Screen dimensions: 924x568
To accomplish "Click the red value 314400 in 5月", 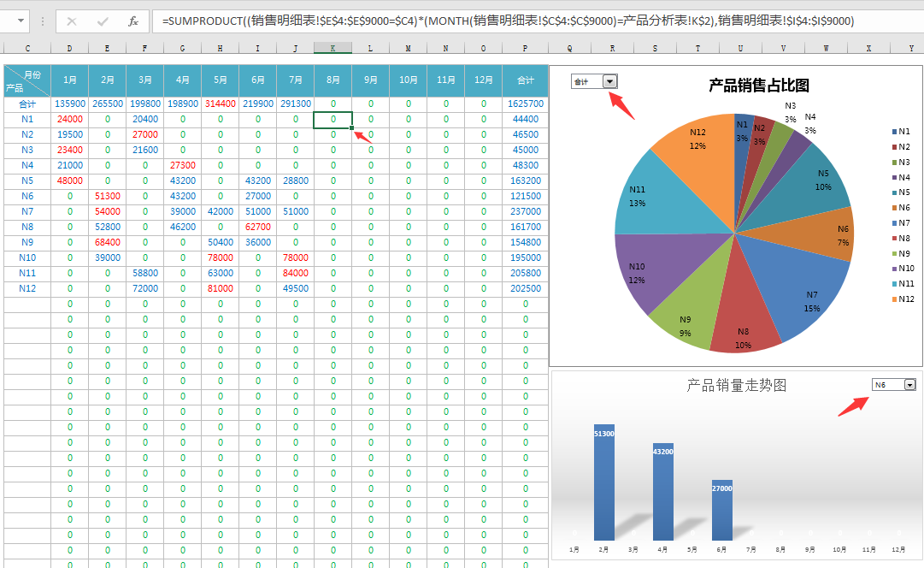I will click(x=221, y=104).
